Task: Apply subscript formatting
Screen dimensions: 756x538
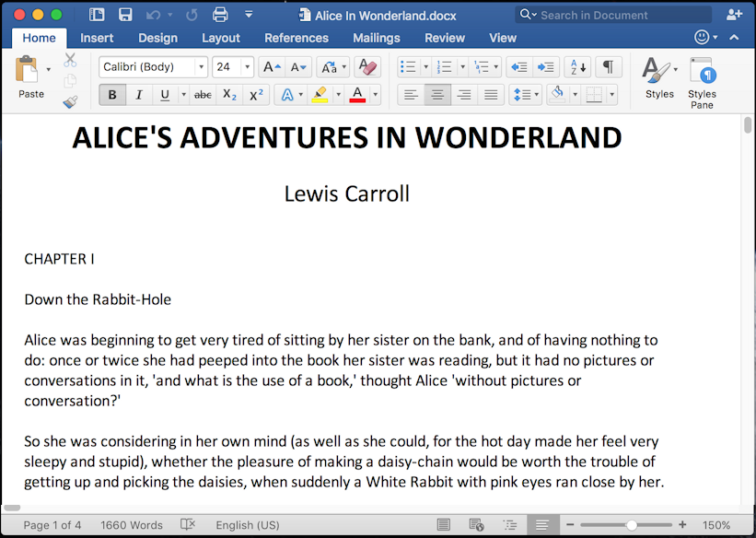Action: (229, 95)
